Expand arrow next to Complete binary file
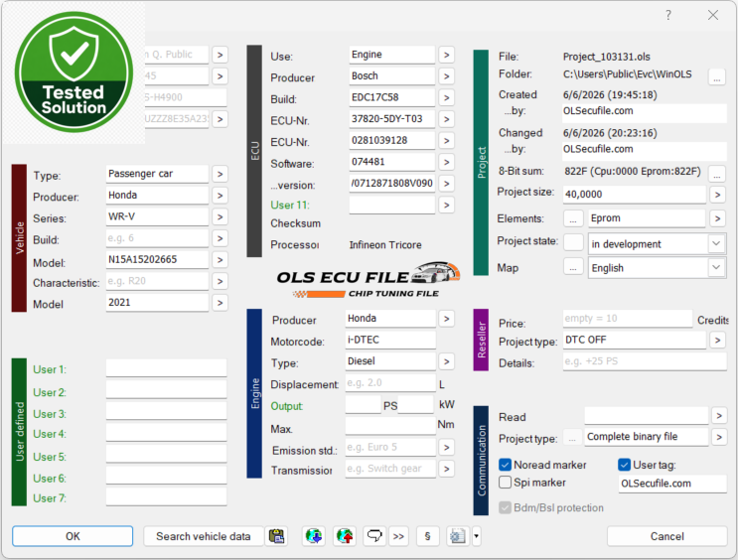The height and width of the screenshot is (560, 738). pos(719,437)
